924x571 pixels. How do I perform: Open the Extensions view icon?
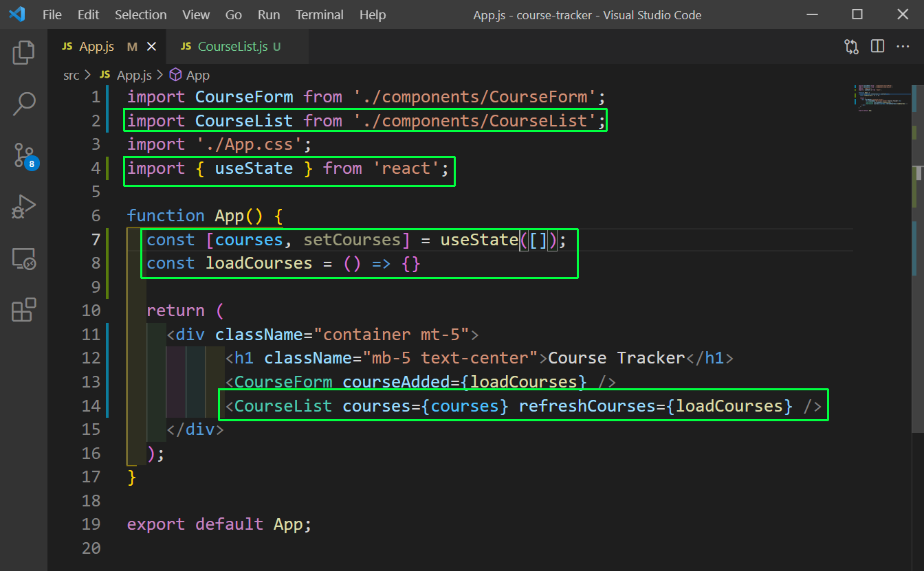tap(23, 310)
